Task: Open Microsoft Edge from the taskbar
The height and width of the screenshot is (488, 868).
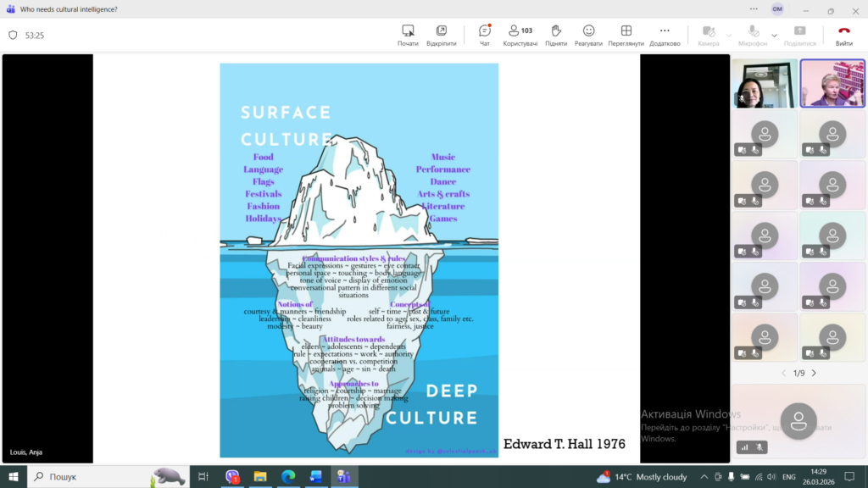Action: click(287, 477)
